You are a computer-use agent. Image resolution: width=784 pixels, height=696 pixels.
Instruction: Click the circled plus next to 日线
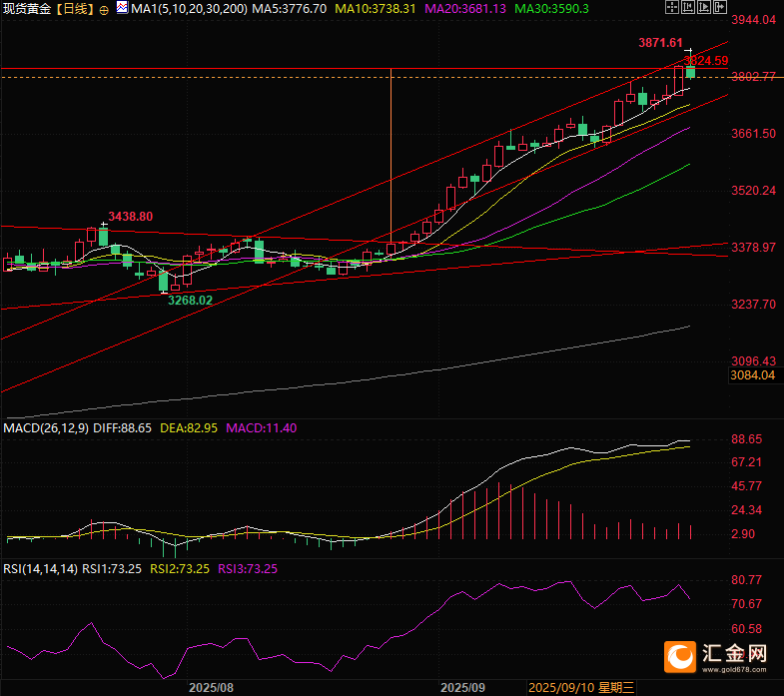point(104,10)
